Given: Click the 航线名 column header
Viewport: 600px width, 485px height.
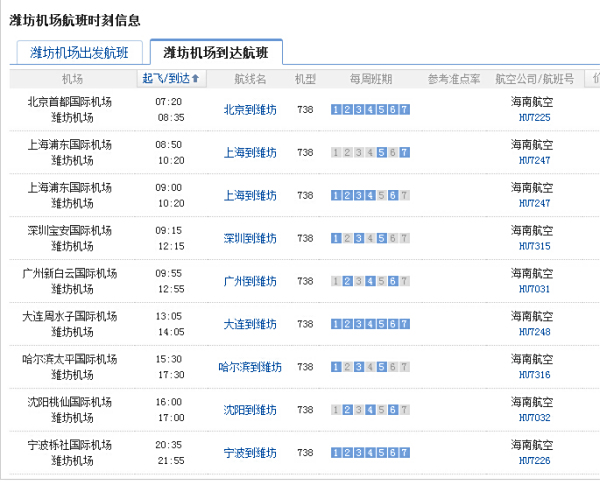Looking at the screenshot, I should 250,78.
